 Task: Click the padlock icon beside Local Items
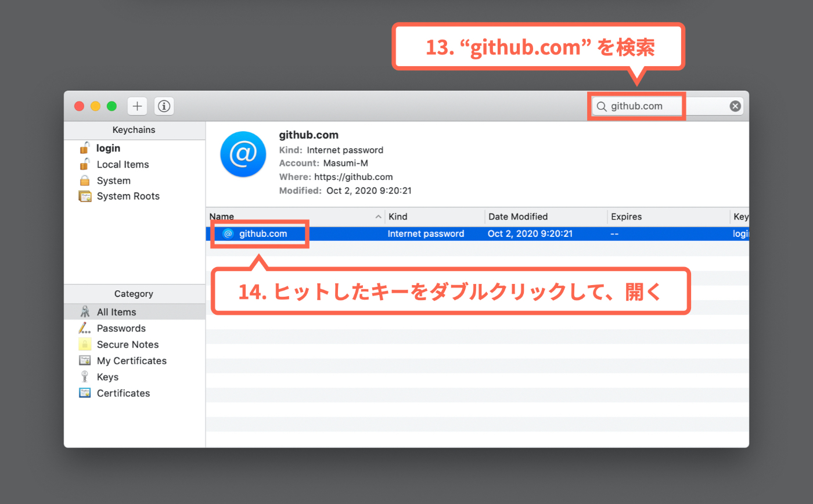[85, 164]
